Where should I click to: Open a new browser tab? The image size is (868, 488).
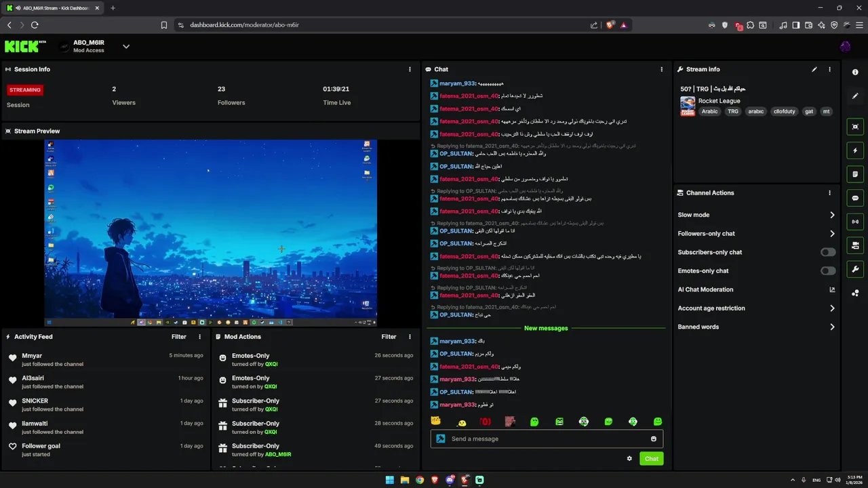(x=113, y=8)
